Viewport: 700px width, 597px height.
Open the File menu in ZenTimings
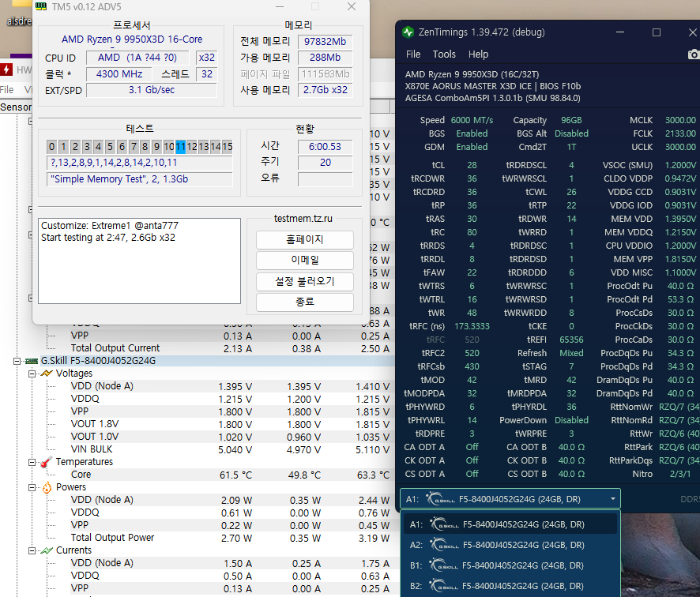pyautogui.click(x=413, y=54)
